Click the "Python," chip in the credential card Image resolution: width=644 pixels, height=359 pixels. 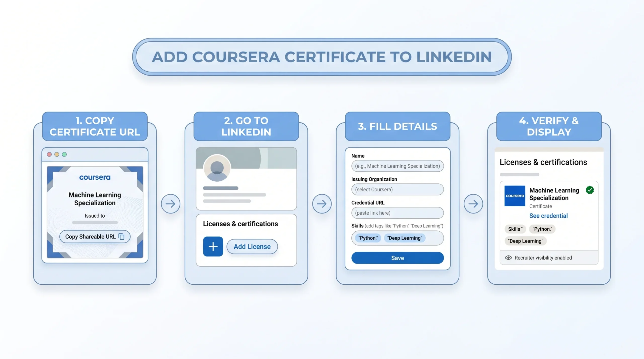pos(542,229)
